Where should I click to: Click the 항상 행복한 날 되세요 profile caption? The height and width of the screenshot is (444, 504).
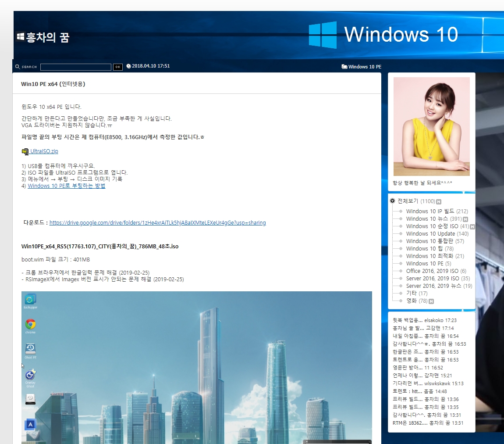422,183
